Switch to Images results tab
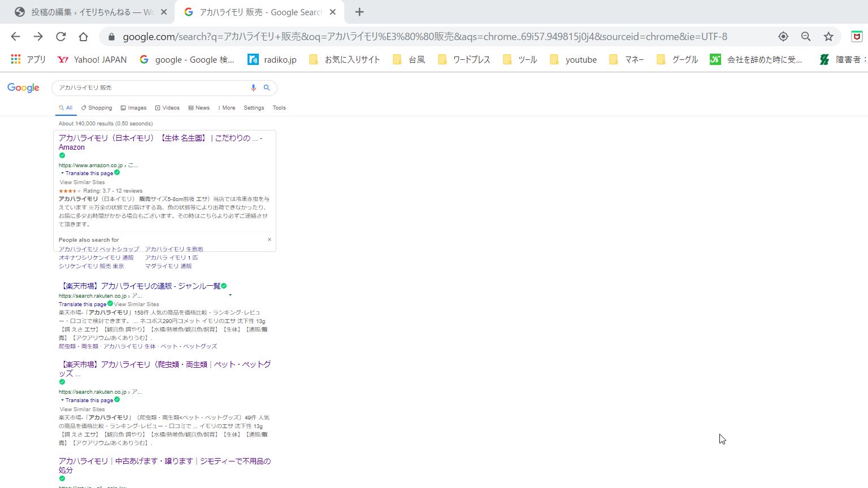 tap(133, 108)
